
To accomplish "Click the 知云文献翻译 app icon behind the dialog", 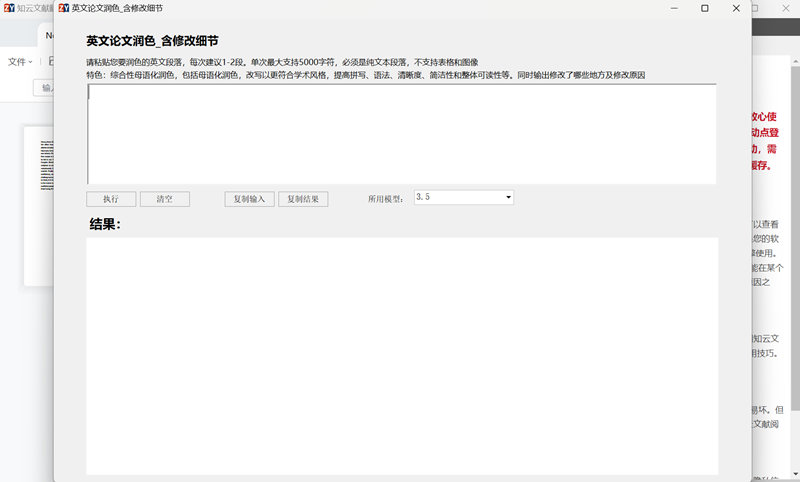I will 9,8.
